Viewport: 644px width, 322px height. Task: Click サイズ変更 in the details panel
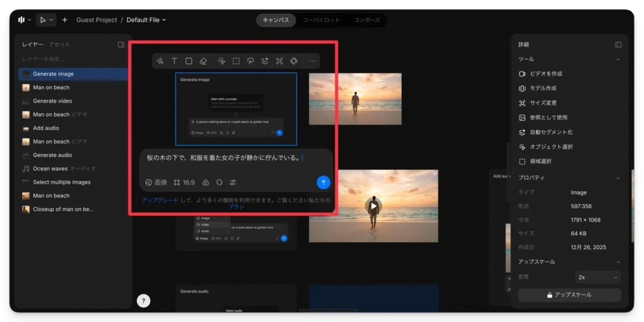tap(538, 103)
